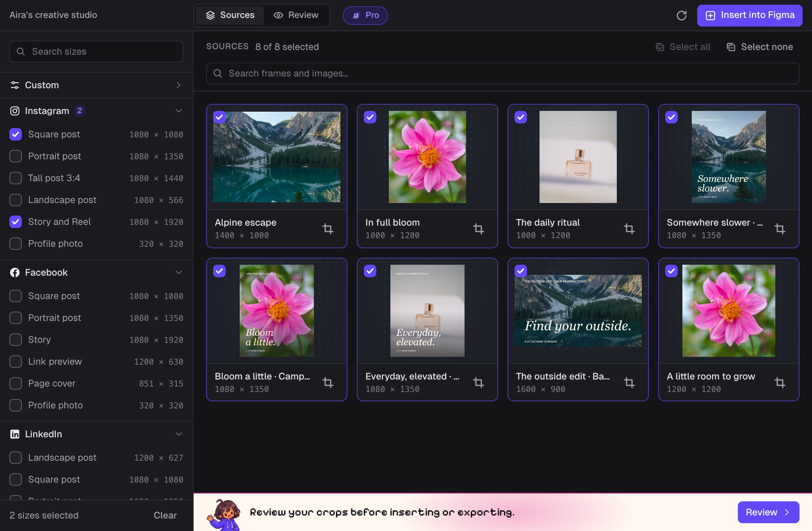
Task: Deselect the In full bloom source checkbox
Action: [370, 117]
